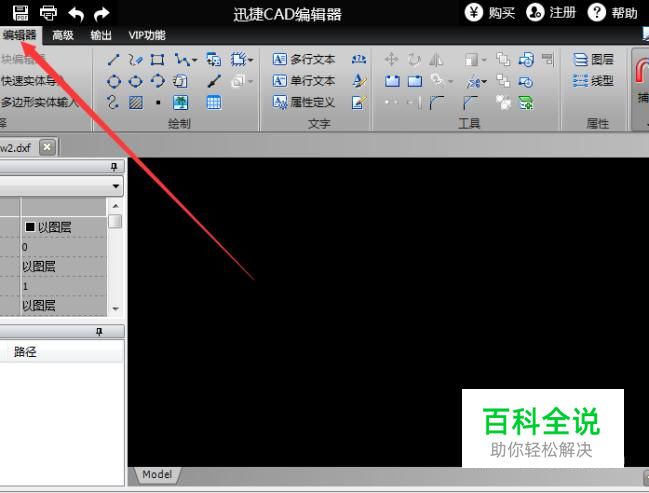Select the Circle drawing tool

point(114,81)
